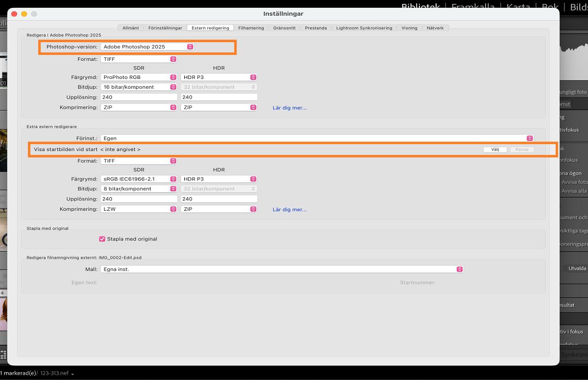588x380 pixels.
Task: Open HDR P3 dropdown in extra editor section
Action: pos(219,179)
